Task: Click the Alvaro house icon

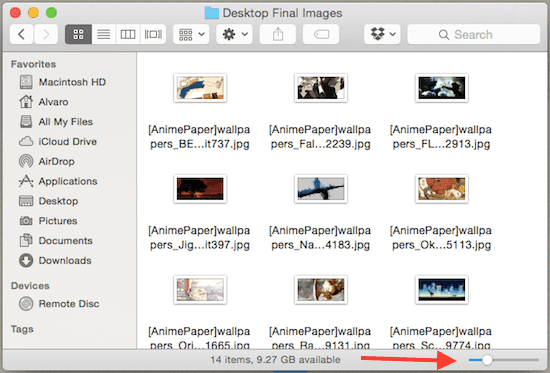Action: click(x=26, y=102)
